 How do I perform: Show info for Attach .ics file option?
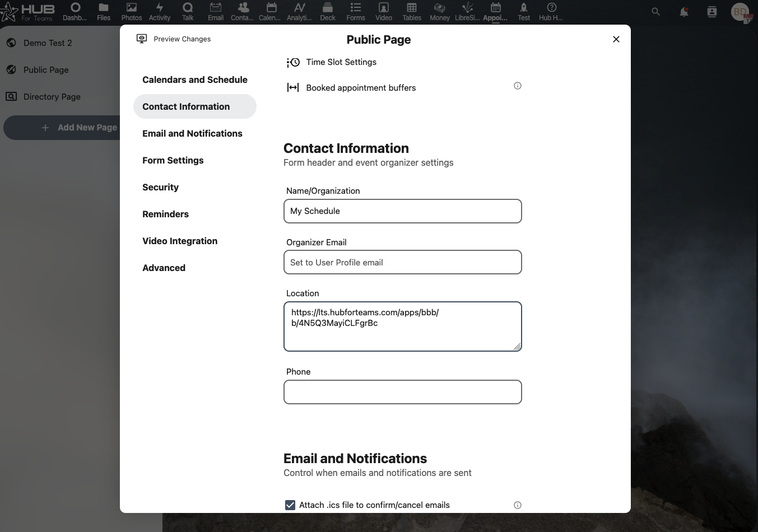point(518,505)
